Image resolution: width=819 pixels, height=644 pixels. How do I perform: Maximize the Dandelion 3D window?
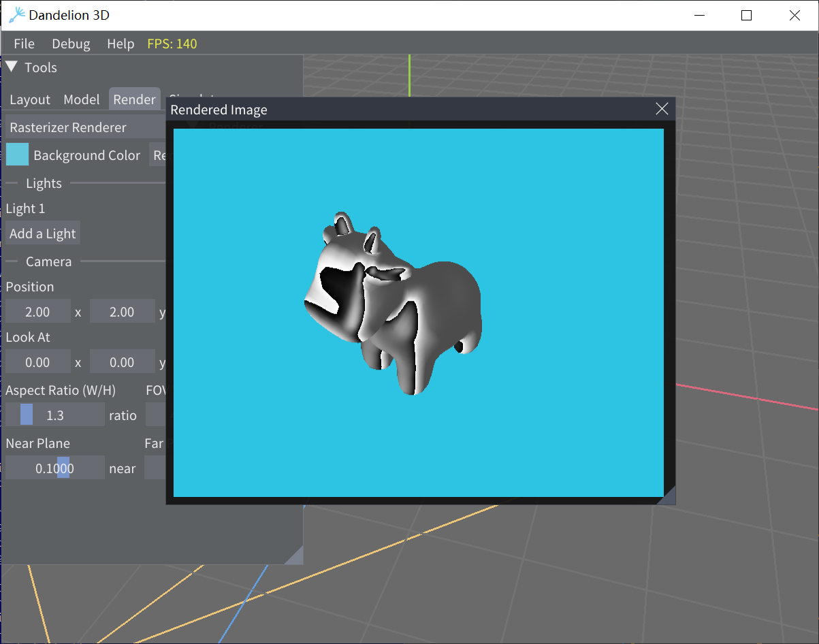tap(746, 16)
